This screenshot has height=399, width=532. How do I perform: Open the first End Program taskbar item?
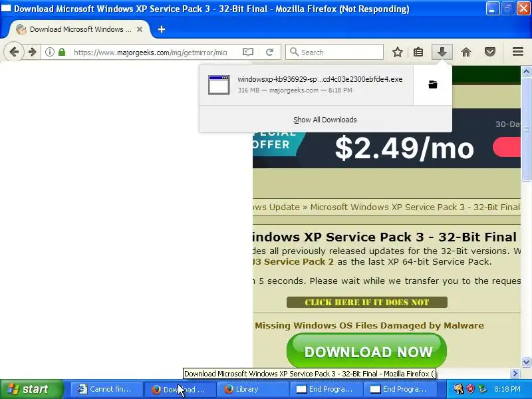click(326, 389)
